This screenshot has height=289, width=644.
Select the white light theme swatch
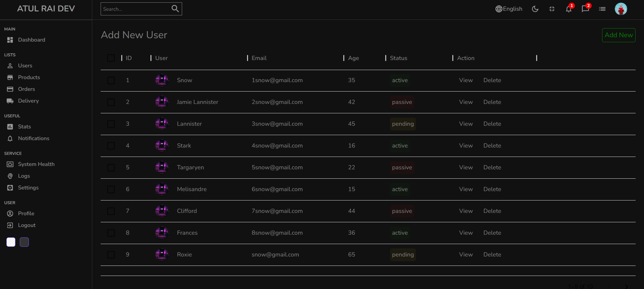pos(11,242)
